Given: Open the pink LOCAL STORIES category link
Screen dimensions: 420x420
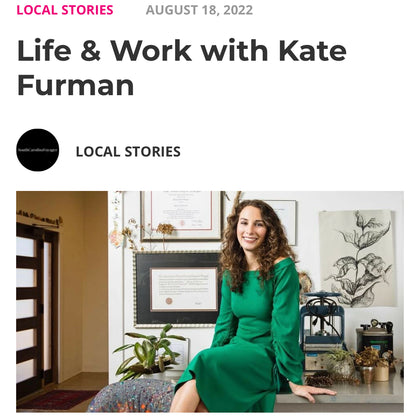Looking at the screenshot, I should click(x=65, y=10).
